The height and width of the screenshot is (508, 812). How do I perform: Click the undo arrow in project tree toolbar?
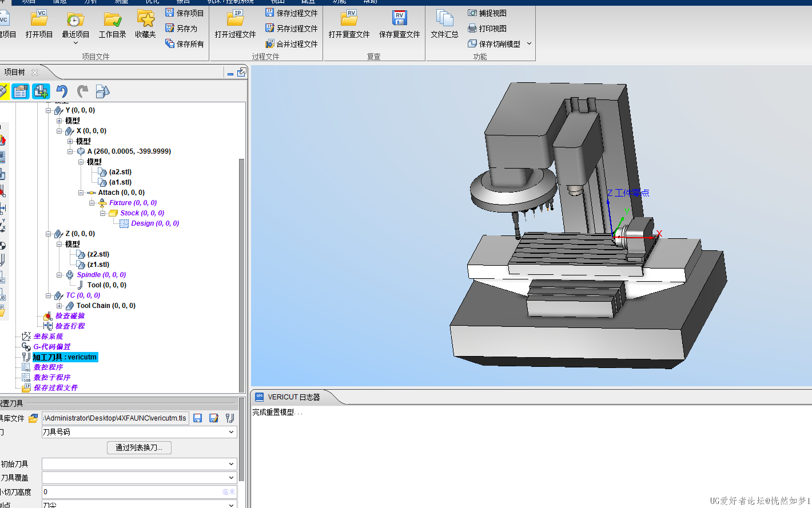tap(62, 91)
